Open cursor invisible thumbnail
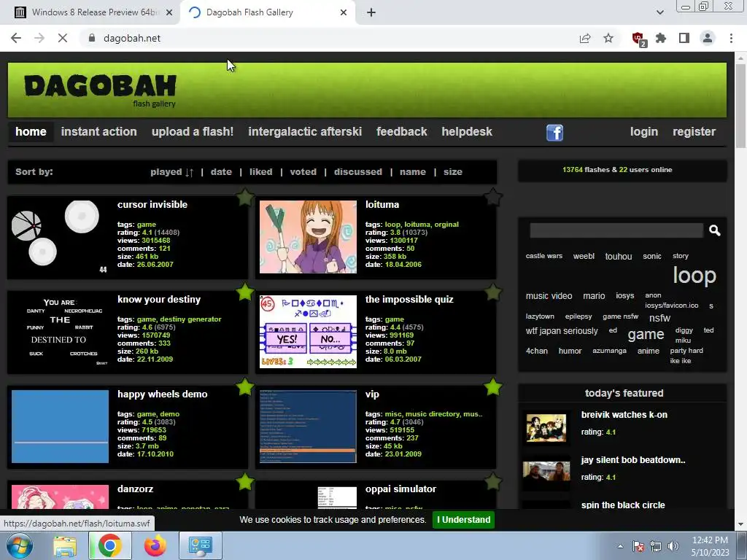747x560 pixels. click(60, 237)
